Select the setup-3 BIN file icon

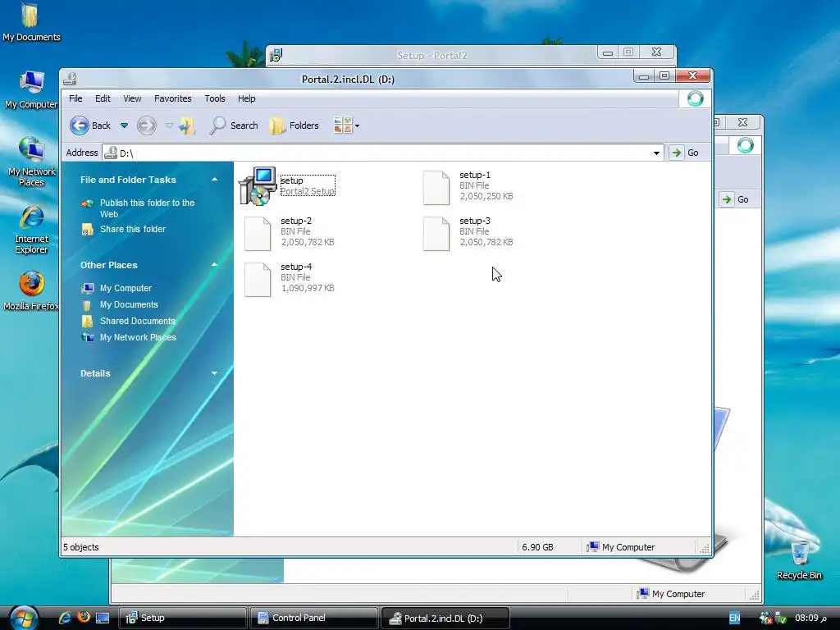click(x=436, y=234)
